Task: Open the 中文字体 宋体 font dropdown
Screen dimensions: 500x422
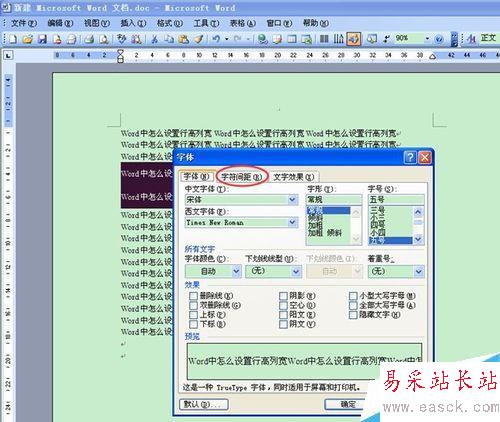Action: pos(292,200)
